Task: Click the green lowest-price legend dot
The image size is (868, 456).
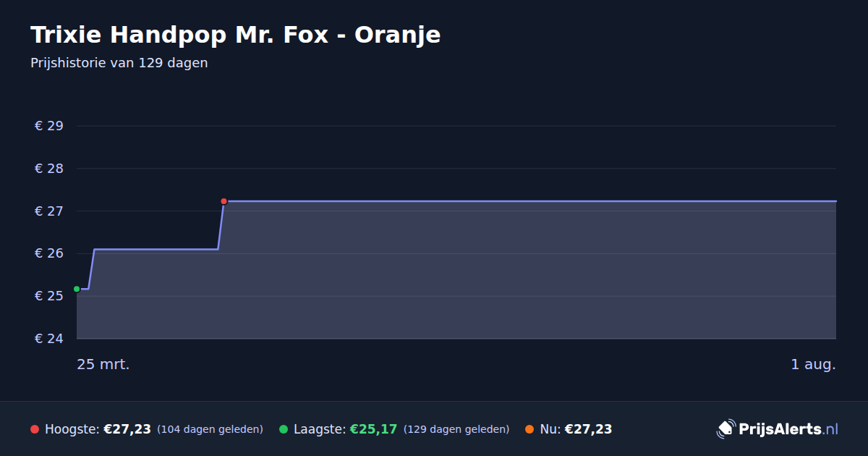Action: pos(284,429)
